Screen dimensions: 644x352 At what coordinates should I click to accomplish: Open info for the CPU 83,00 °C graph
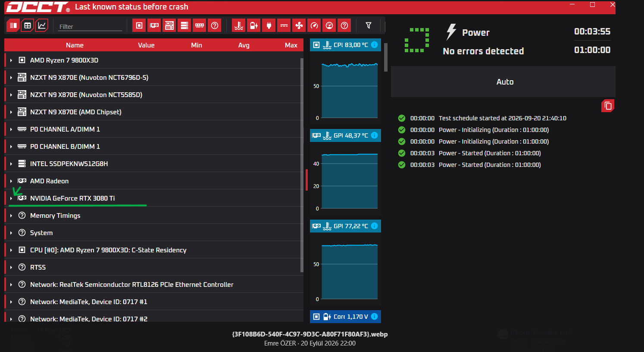coord(374,45)
